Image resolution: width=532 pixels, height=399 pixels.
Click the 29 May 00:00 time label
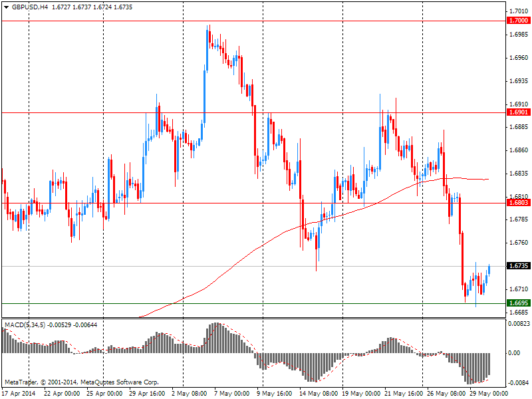coord(487,394)
